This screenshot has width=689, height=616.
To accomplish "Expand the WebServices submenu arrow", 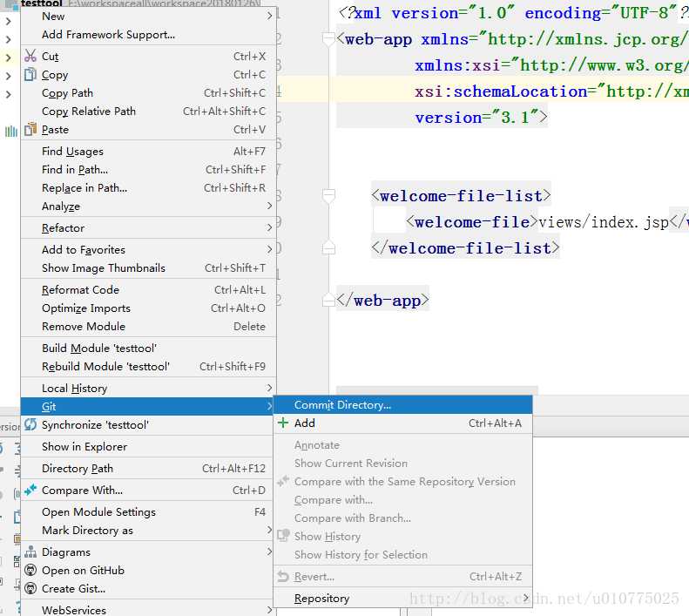I will coord(269,610).
